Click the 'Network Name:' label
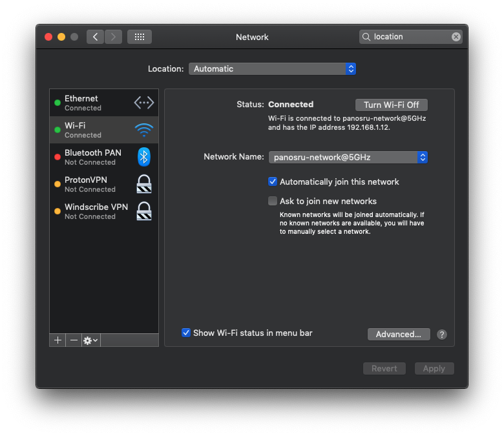 point(234,157)
